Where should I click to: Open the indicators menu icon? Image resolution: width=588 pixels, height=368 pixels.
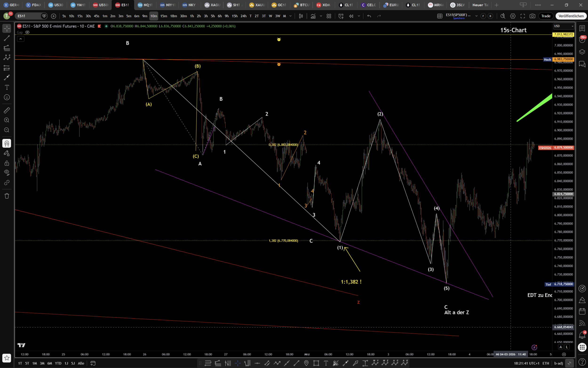tap(313, 16)
